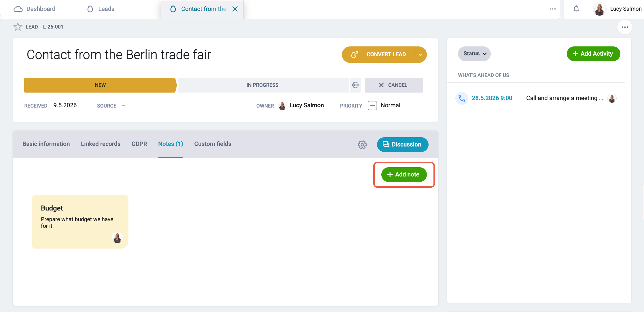
Task: Expand the Convert Lead dropdown arrow
Action: [421, 54]
